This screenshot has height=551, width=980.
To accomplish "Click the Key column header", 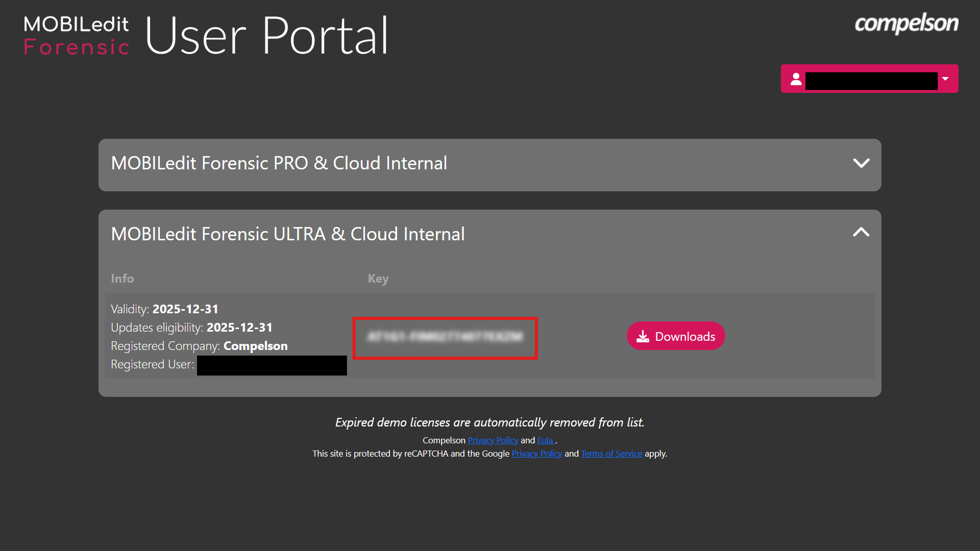I will (378, 279).
